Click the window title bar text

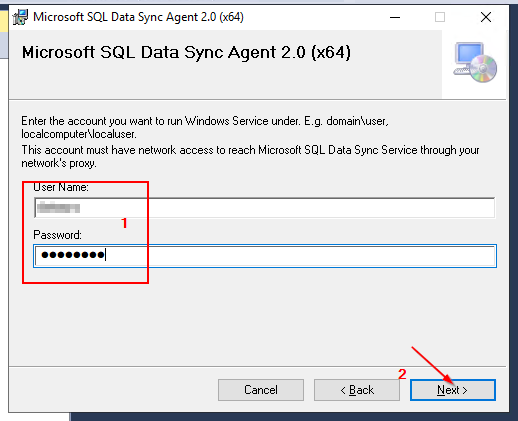click(138, 17)
